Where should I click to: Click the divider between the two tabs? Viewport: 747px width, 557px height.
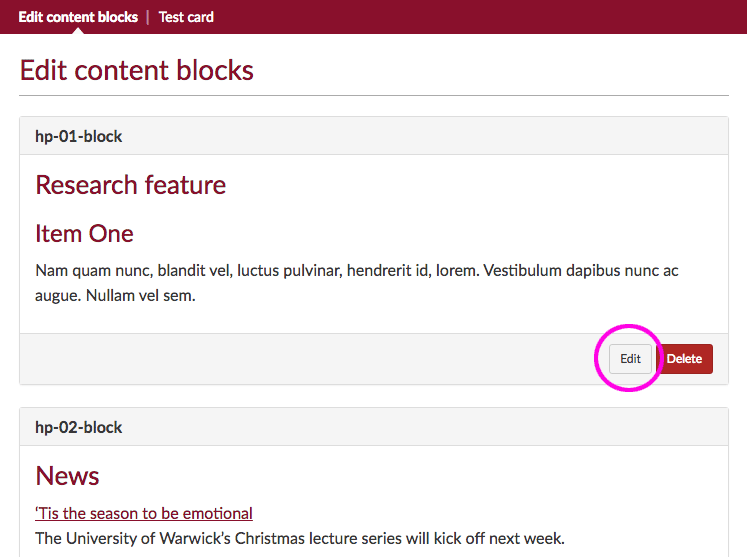click(148, 17)
